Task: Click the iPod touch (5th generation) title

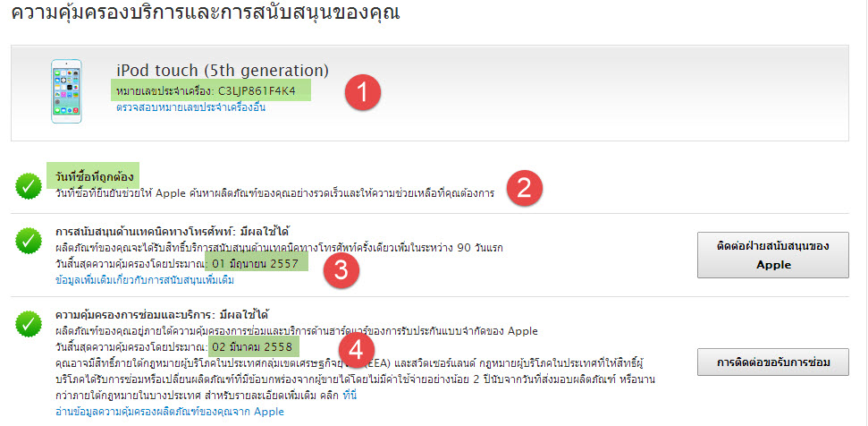Action: coord(223,70)
